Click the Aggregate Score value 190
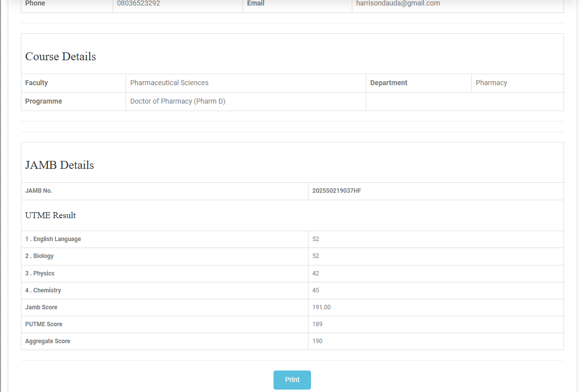This screenshot has width=583, height=392. coord(317,341)
